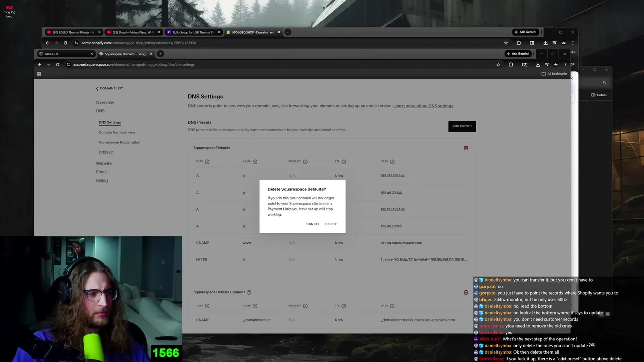Viewport: 644px width, 362px height.
Task: Confirm DELETE in the Squarespace defaults dialog
Action: click(331, 224)
